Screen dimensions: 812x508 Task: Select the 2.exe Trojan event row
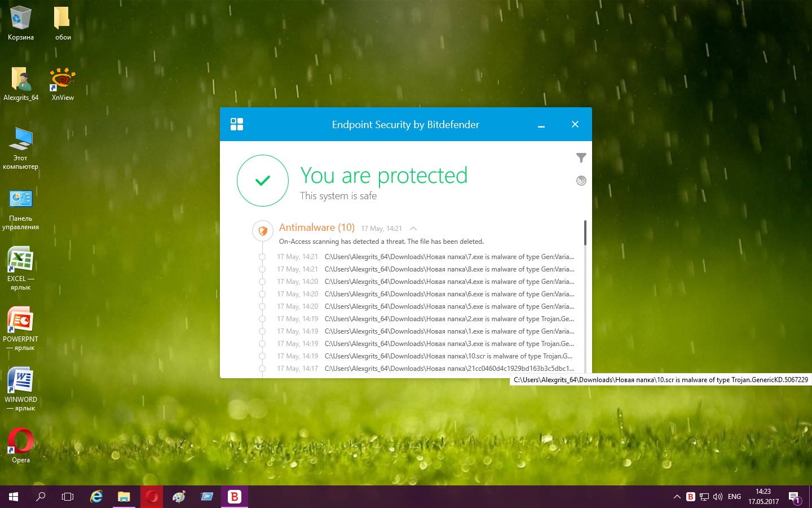[x=426, y=319]
